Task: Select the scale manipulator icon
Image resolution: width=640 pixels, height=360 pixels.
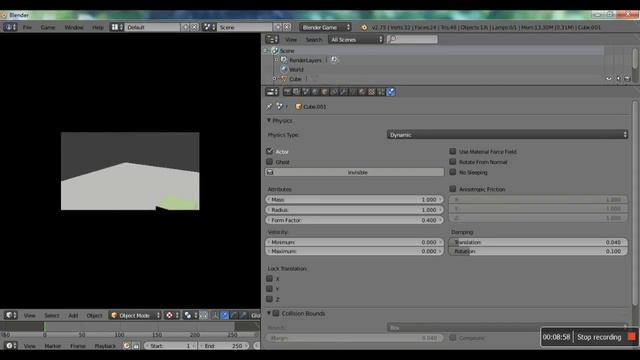Action: [x=243, y=315]
